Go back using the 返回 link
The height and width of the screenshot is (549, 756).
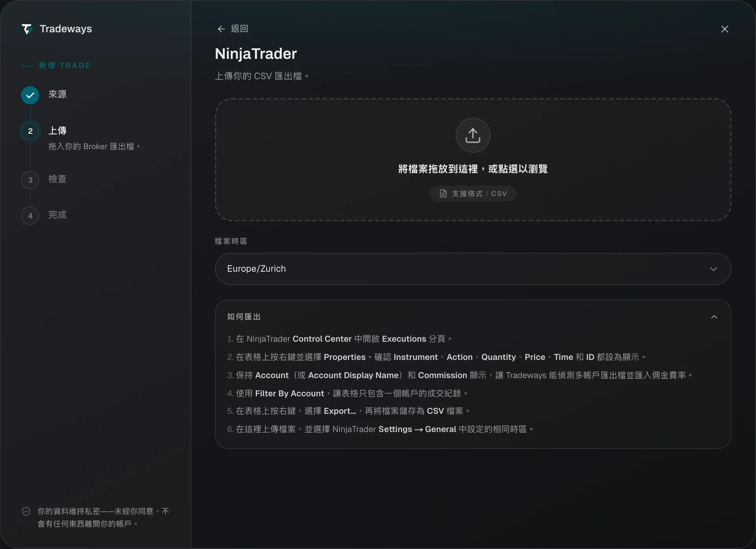[233, 29]
